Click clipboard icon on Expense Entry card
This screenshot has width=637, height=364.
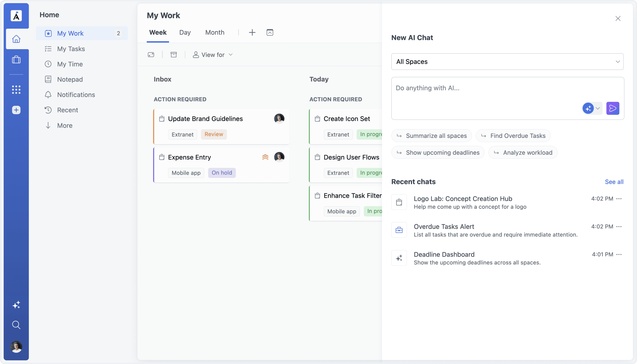[162, 157]
